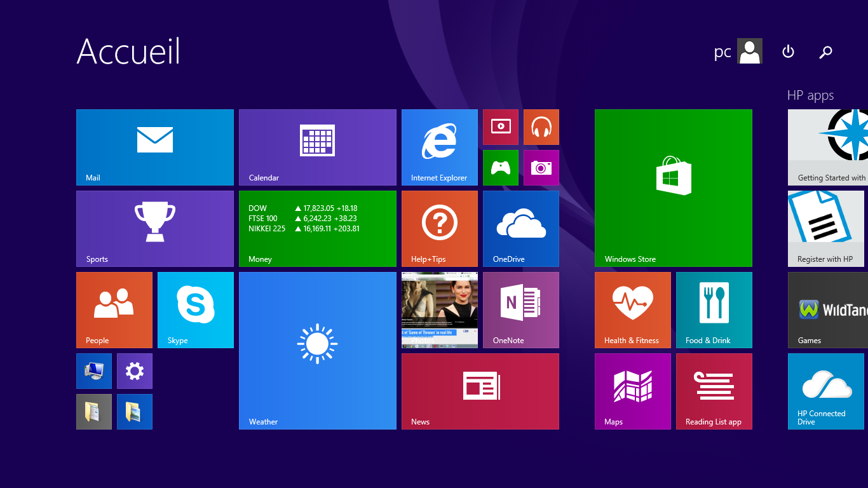This screenshot has width=868, height=488.
Task: Open the Help+Tips tile
Action: 440,229
